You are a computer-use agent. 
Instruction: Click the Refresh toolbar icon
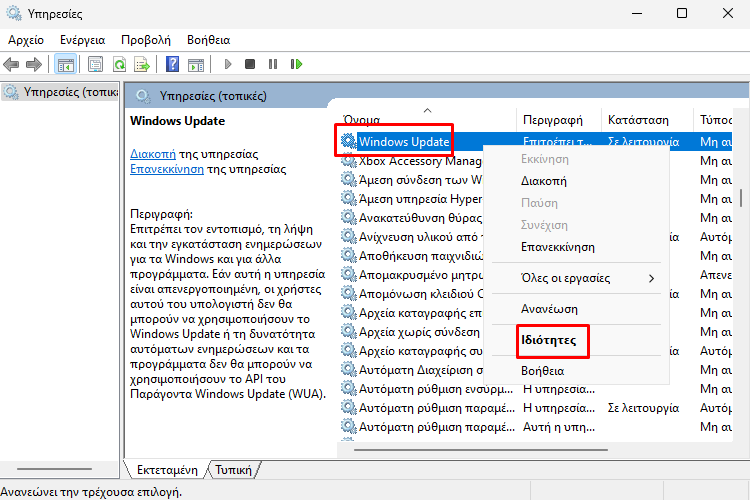119,64
